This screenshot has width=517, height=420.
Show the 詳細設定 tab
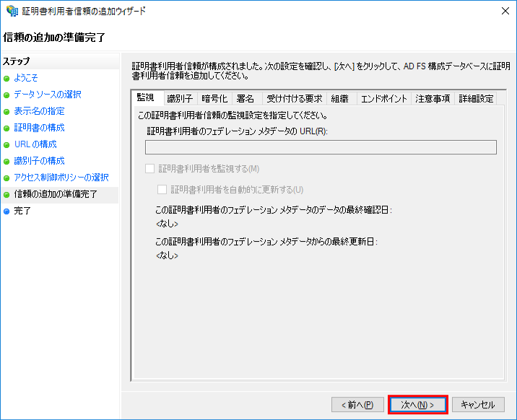pos(476,99)
